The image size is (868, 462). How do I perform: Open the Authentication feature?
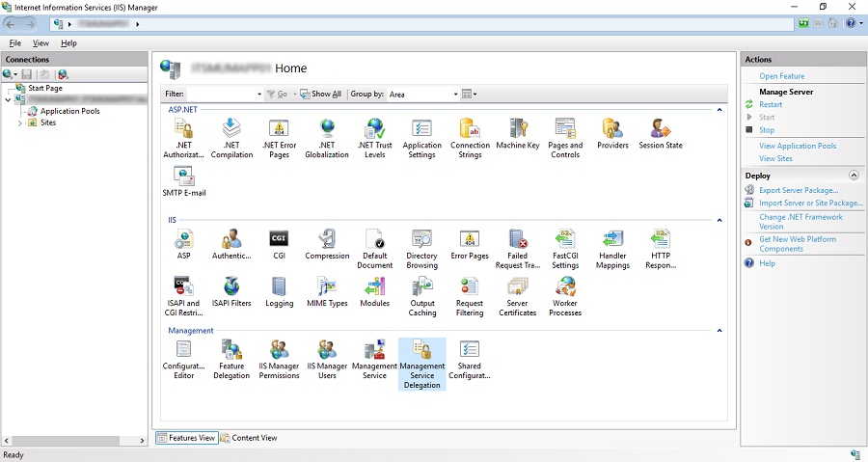231,244
